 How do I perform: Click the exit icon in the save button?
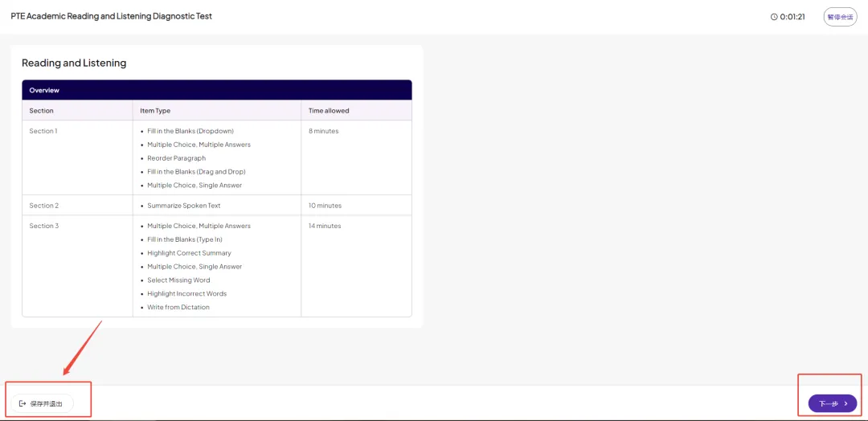coord(23,403)
